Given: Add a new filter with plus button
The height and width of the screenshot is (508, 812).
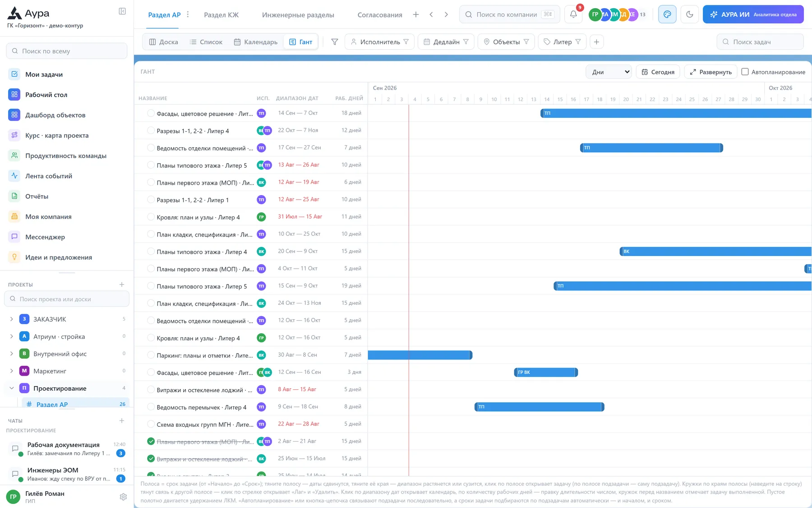Looking at the screenshot, I should (596, 42).
